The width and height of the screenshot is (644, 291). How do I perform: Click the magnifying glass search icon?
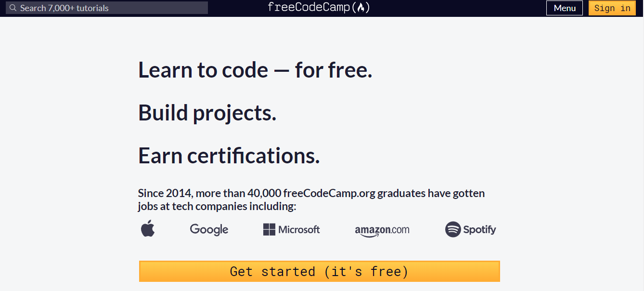coord(13,8)
